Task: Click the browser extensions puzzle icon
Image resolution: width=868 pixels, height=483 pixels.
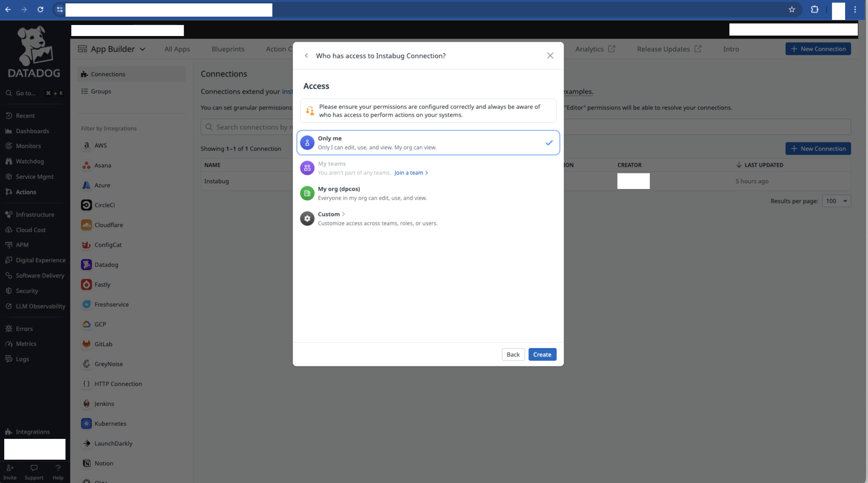Action: coord(815,9)
